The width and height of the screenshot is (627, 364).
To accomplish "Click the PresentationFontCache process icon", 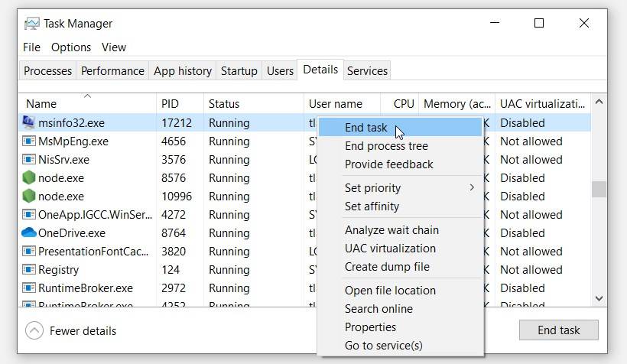I will tap(28, 251).
